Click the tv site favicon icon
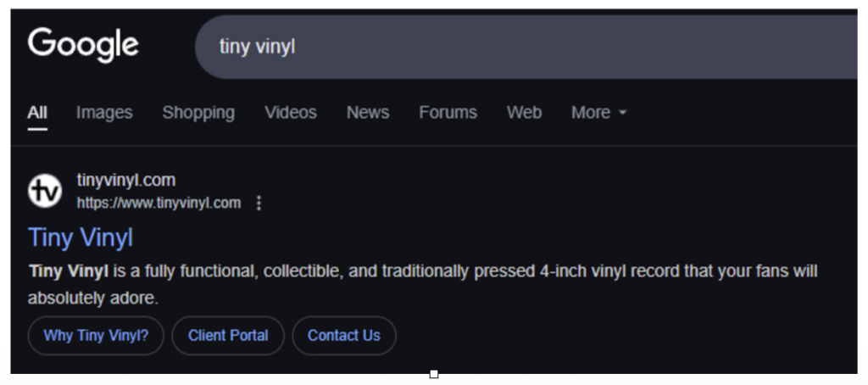868x385 pixels. point(45,191)
